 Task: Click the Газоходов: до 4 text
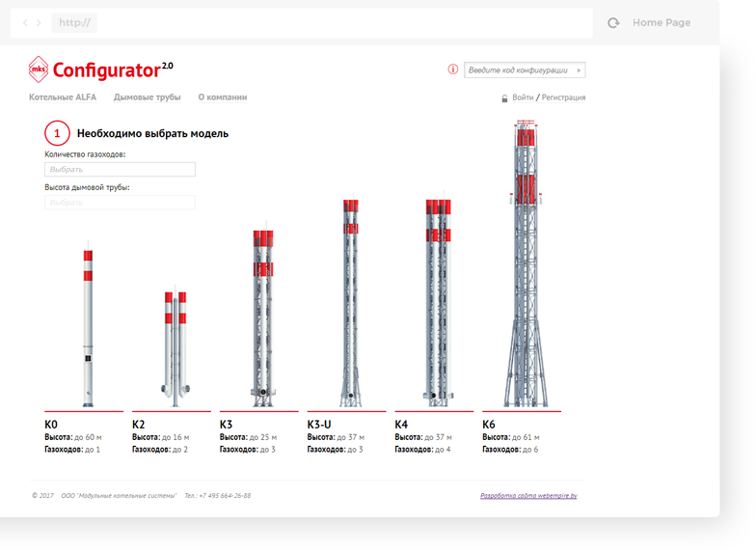(422, 450)
